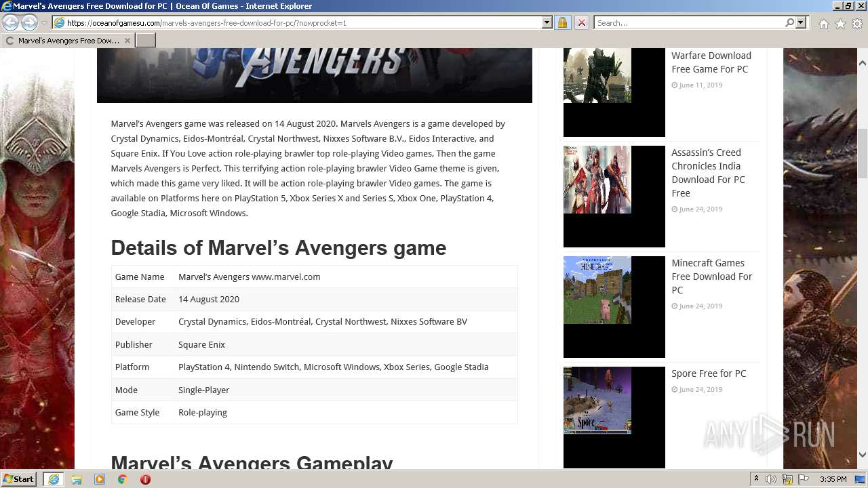Click the taskbar clock 3:35 PM
The height and width of the screenshot is (488, 868).
833,479
